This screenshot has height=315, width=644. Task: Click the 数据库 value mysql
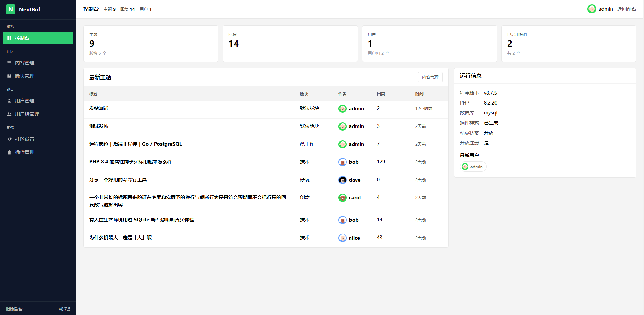tap(490, 113)
